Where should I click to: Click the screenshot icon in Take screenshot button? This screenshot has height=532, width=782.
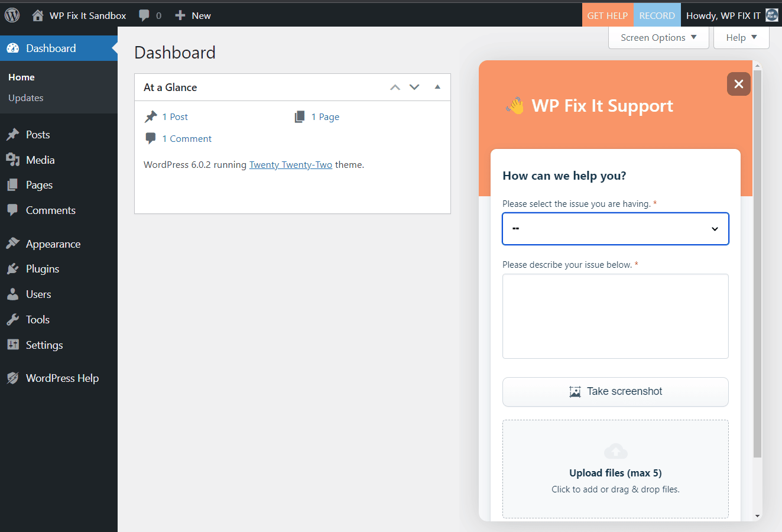point(575,392)
